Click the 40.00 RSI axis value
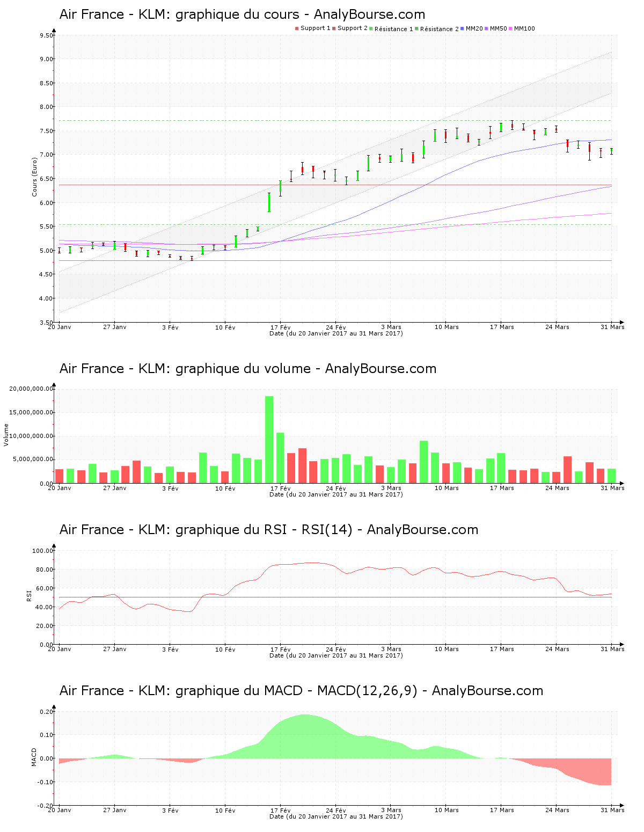This screenshot has height=832, width=644. (x=45, y=607)
